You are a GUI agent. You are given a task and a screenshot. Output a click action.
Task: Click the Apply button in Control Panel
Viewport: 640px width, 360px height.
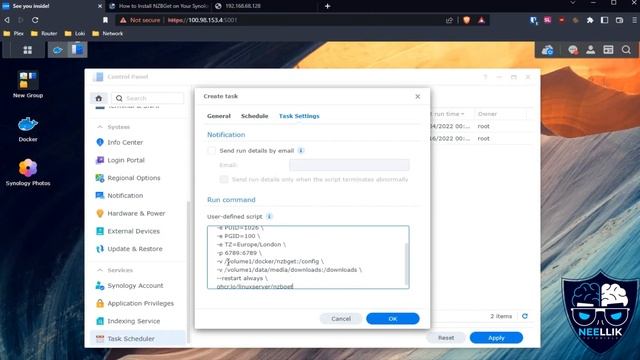pos(496,338)
